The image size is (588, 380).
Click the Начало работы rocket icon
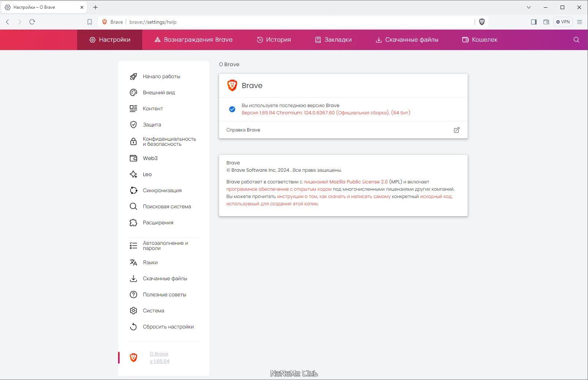coord(133,76)
